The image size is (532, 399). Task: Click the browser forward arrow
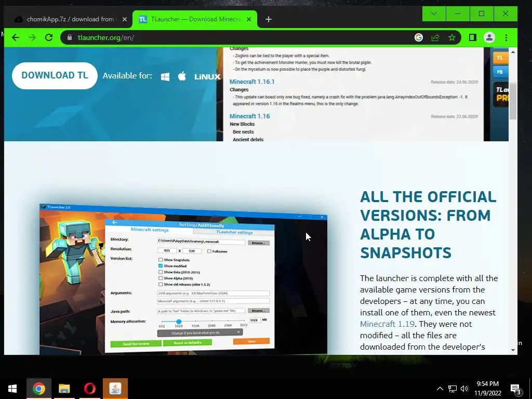32,37
